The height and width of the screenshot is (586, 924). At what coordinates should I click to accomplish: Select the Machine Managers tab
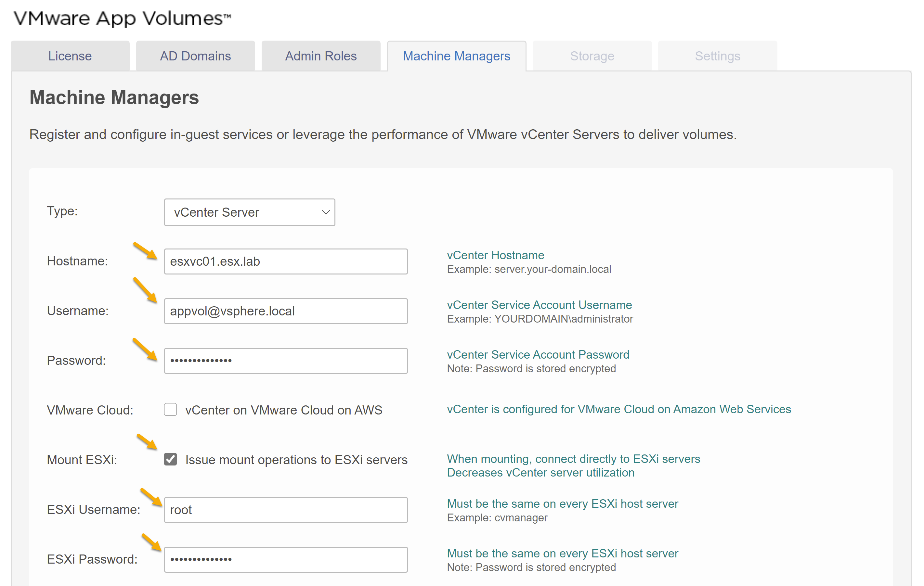(457, 56)
